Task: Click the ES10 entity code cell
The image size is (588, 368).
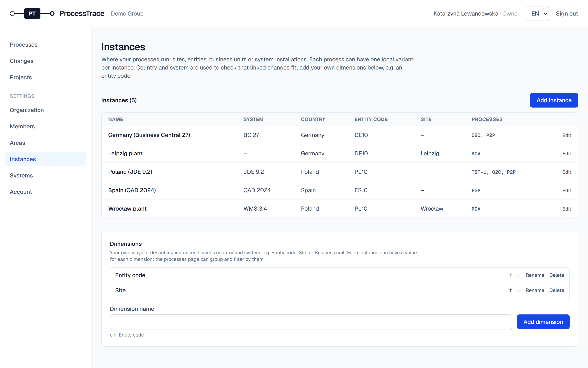Action: point(361,190)
